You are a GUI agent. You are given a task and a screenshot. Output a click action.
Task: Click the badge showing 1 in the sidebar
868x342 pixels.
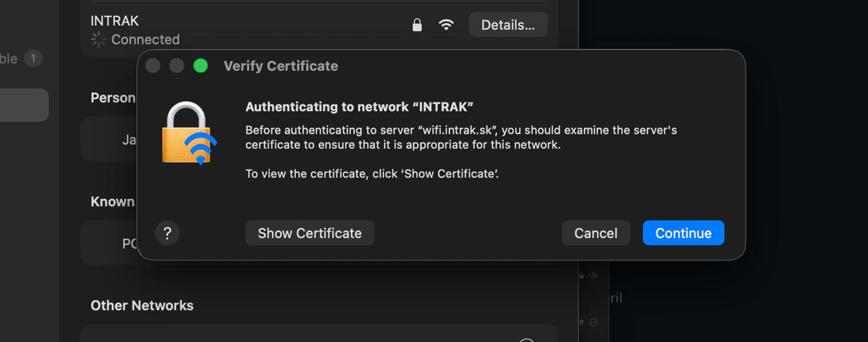[33, 58]
